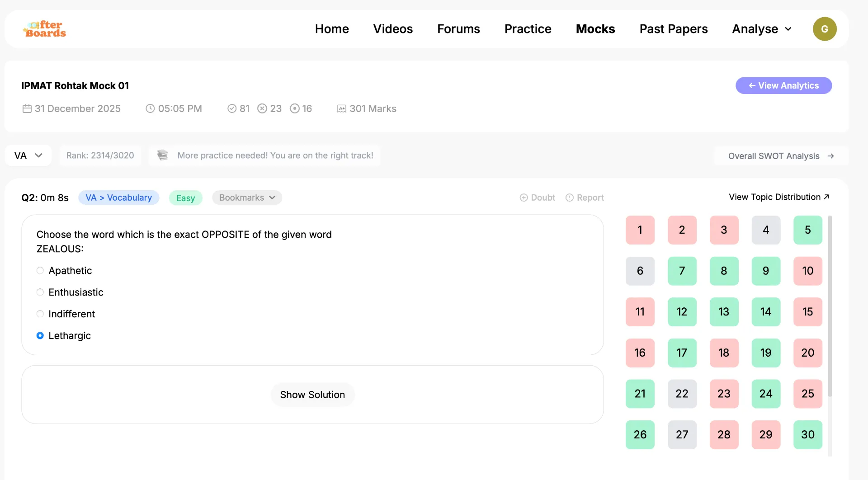Viewport: 868px width, 480px height.
Task: Jump to question 13
Action: click(724, 312)
